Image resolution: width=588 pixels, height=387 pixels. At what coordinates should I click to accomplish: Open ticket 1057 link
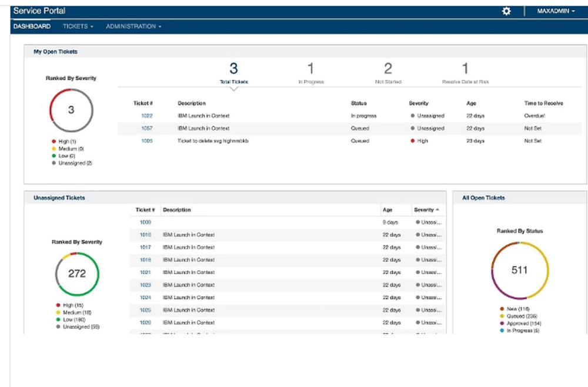pos(146,128)
